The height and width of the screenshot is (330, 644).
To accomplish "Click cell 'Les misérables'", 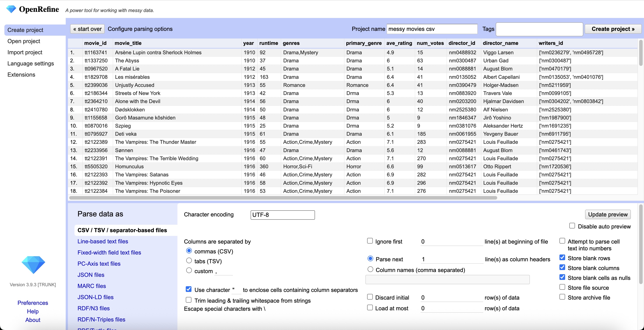I will (132, 77).
